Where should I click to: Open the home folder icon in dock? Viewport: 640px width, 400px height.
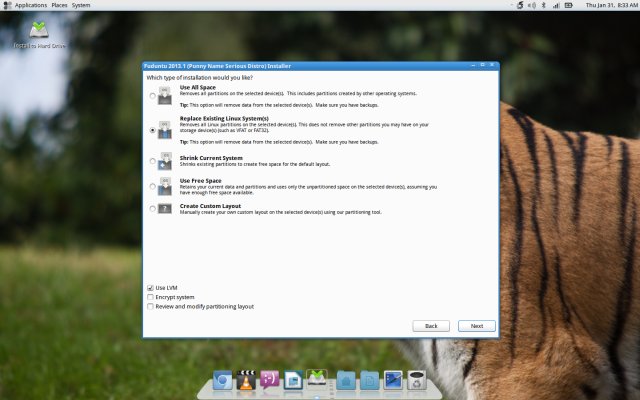click(345, 380)
